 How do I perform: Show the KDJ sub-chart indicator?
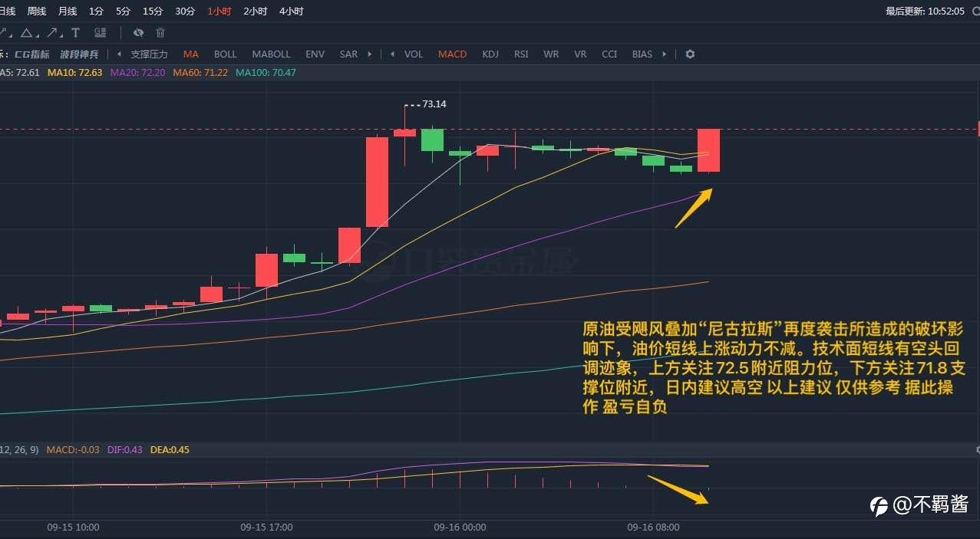(x=490, y=54)
